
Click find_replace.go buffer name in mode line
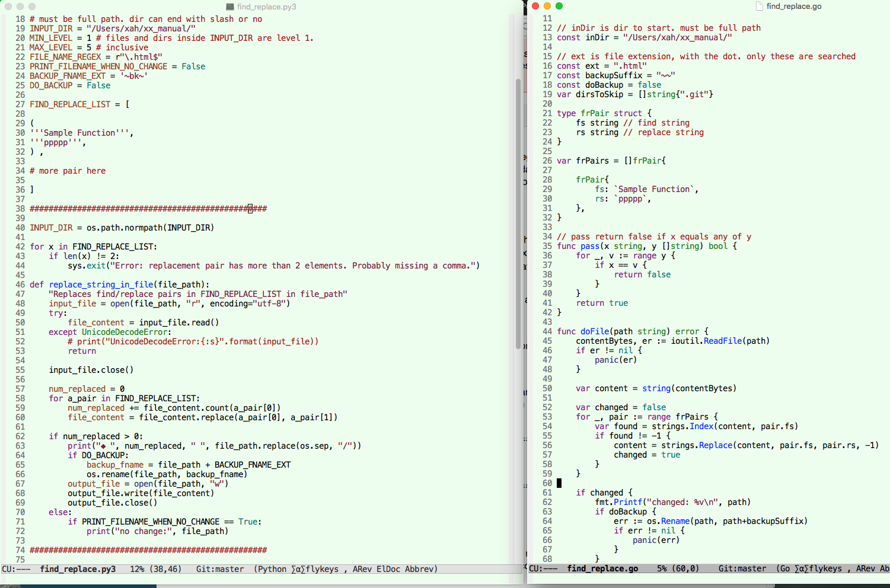(602, 568)
